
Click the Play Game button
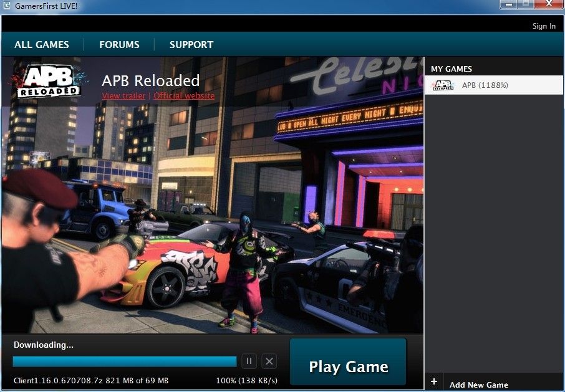(348, 361)
